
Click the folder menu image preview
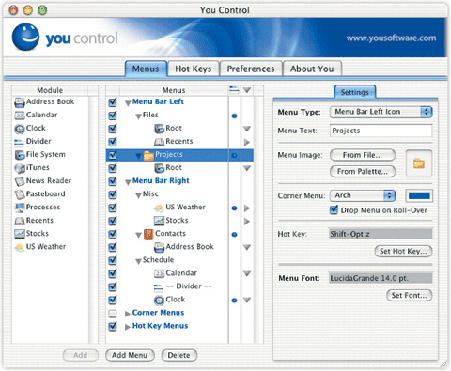[x=419, y=163]
